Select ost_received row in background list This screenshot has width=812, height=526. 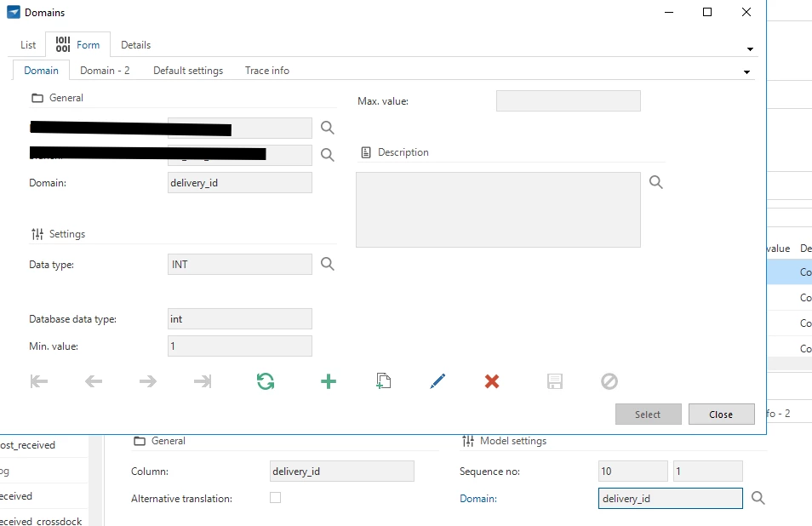[x=43, y=445]
